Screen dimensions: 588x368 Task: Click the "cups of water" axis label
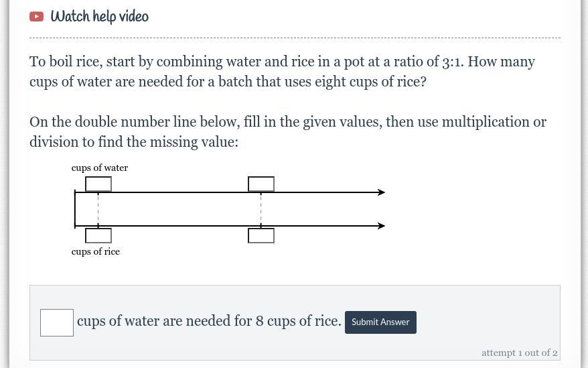pos(100,168)
